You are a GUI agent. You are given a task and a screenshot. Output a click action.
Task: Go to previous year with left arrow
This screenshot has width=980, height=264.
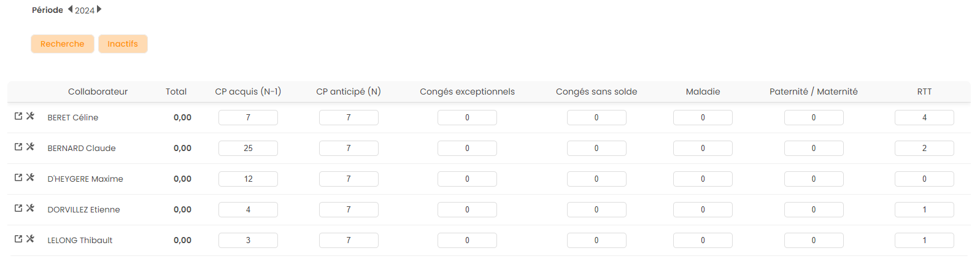click(x=70, y=9)
